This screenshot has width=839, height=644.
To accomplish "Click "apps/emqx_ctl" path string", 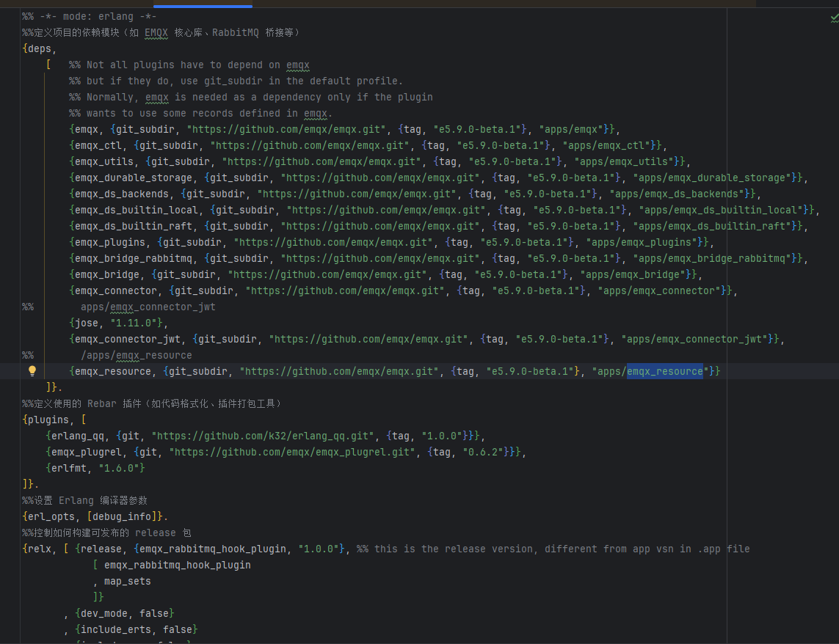I will (x=607, y=145).
